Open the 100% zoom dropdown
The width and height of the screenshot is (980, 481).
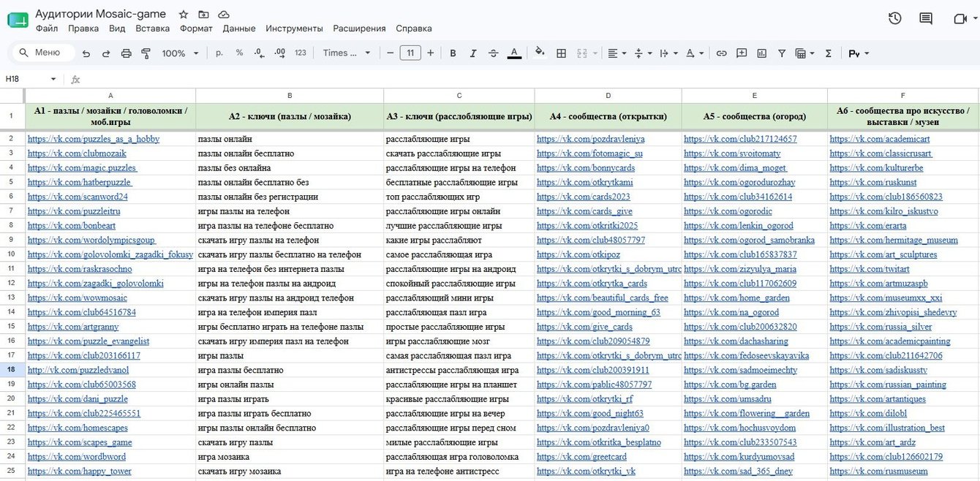pyautogui.click(x=180, y=53)
